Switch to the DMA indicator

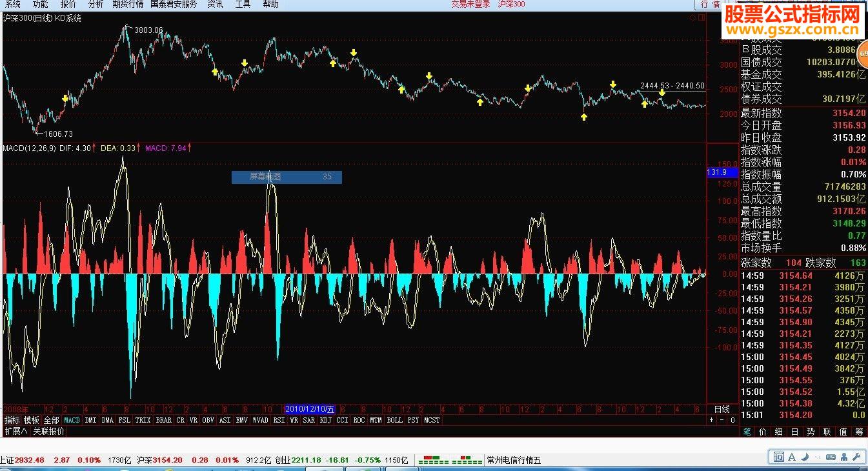pos(107,420)
